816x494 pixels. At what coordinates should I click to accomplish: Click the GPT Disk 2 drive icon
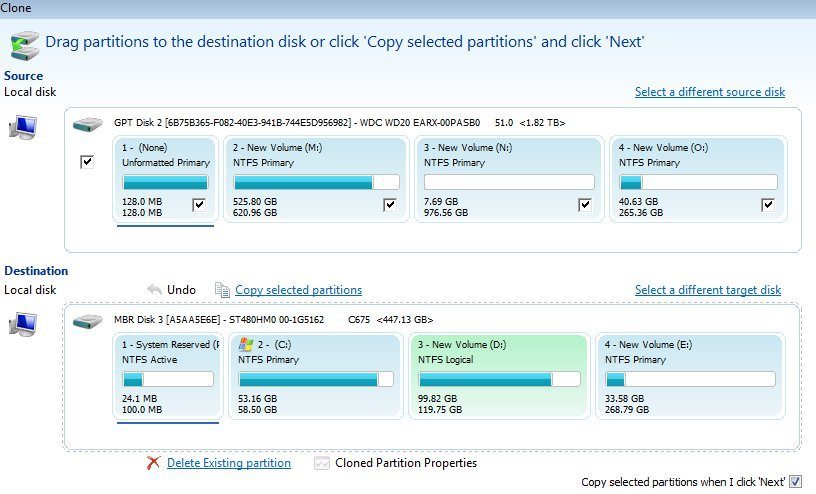[88, 124]
